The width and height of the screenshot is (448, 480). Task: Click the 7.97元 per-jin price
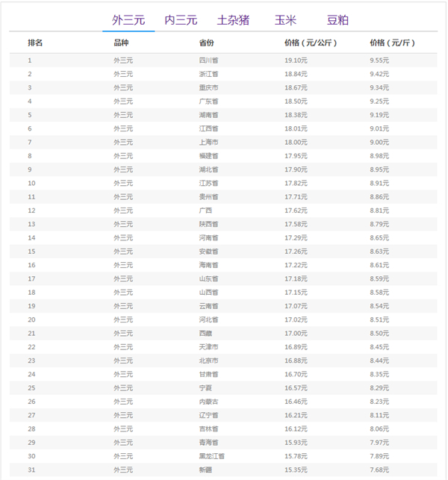379,443
